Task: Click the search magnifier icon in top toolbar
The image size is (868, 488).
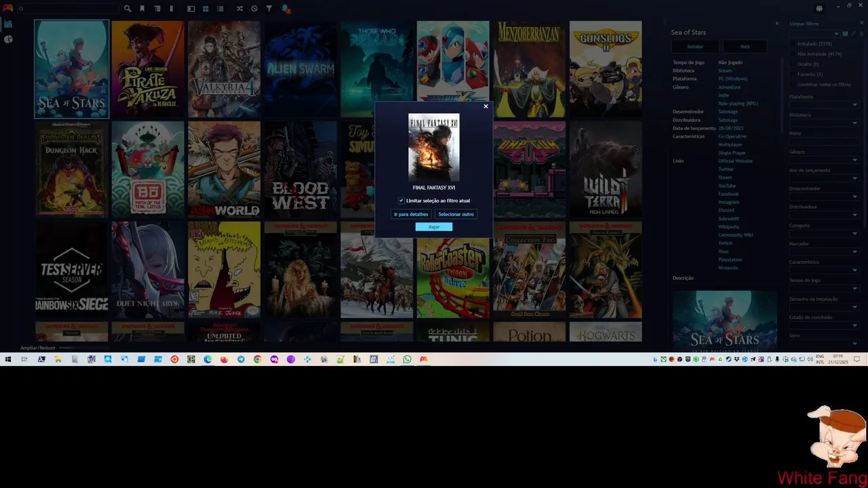Action: (x=127, y=9)
